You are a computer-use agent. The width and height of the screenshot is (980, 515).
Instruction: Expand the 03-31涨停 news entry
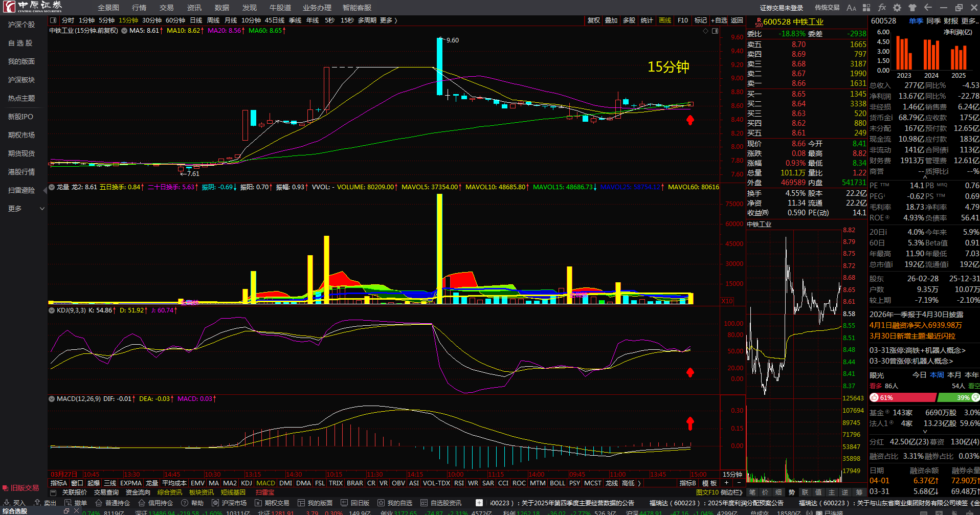pyautogui.click(x=918, y=350)
